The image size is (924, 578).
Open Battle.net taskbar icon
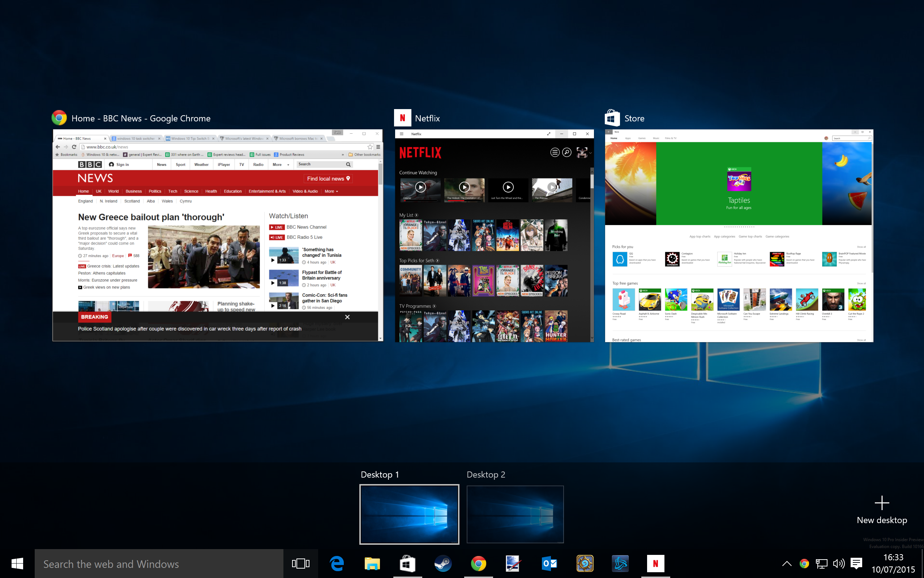[620, 564]
